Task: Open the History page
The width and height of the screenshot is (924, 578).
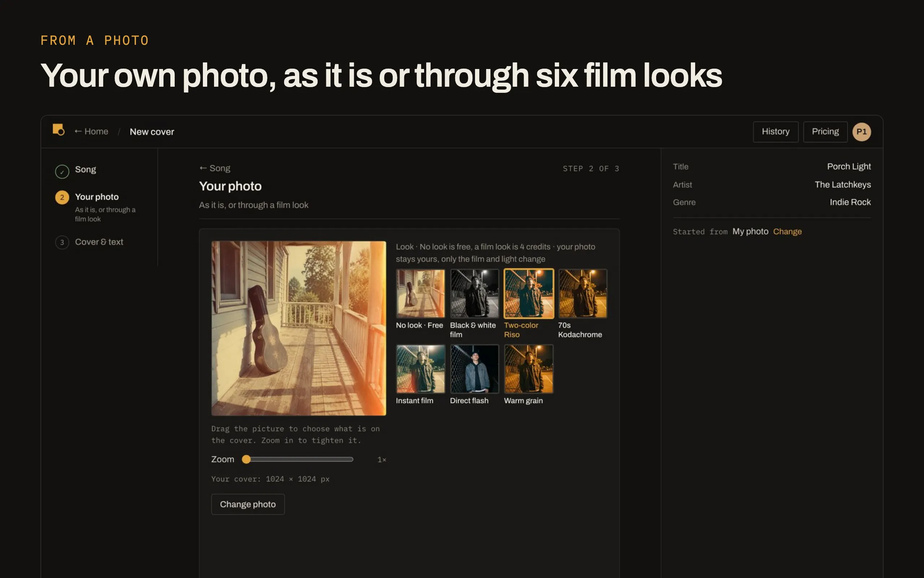Action: click(775, 132)
